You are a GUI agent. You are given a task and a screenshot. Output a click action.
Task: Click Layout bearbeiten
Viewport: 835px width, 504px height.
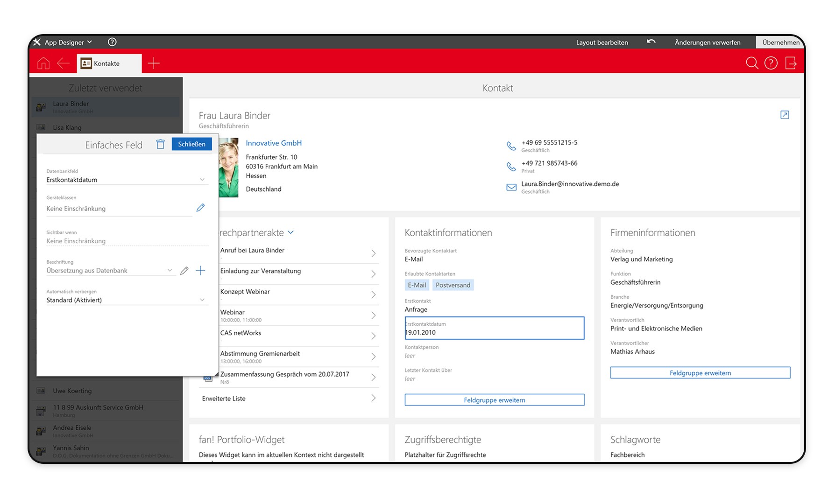pos(601,42)
